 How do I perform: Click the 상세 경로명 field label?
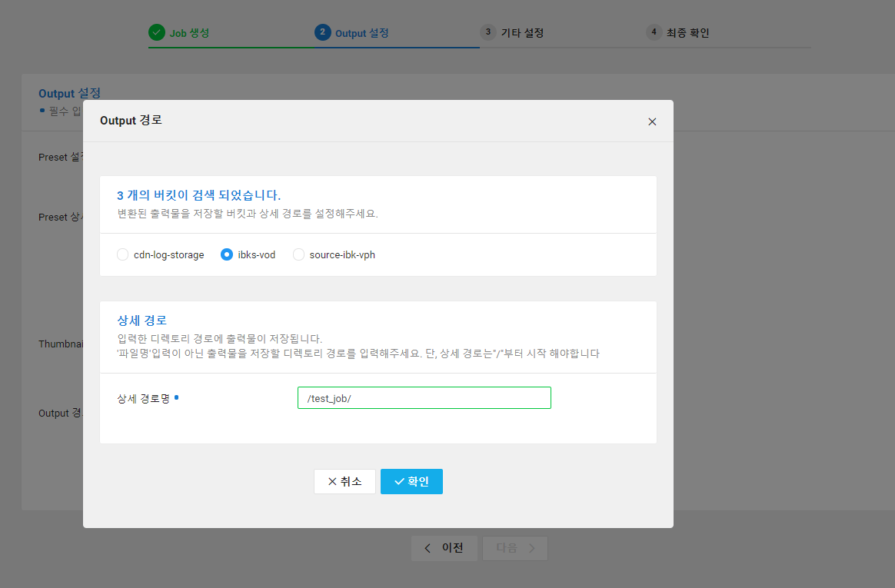[143, 399]
